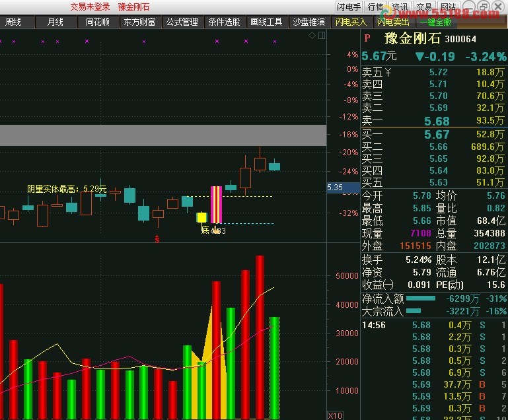This screenshot has width=508, height=420.
Task: Click the -3.24% change value
Action: 486,57
